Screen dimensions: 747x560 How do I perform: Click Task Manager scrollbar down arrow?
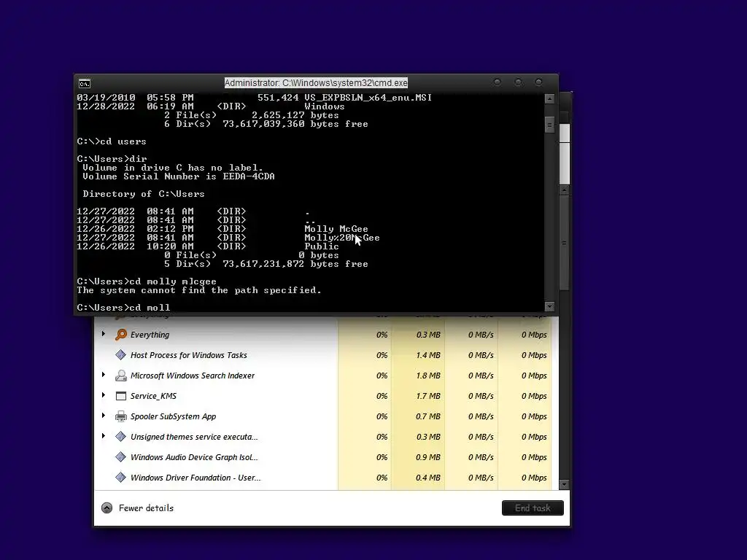(x=565, y=485)
